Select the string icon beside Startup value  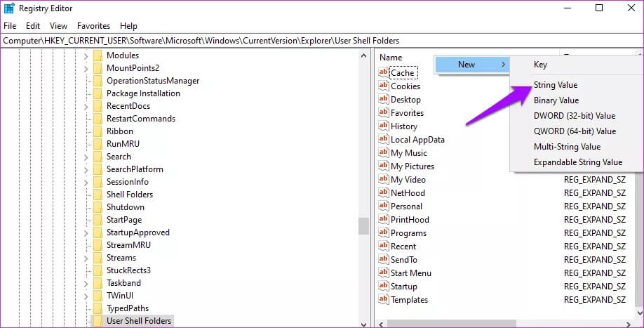pos(383,287)
